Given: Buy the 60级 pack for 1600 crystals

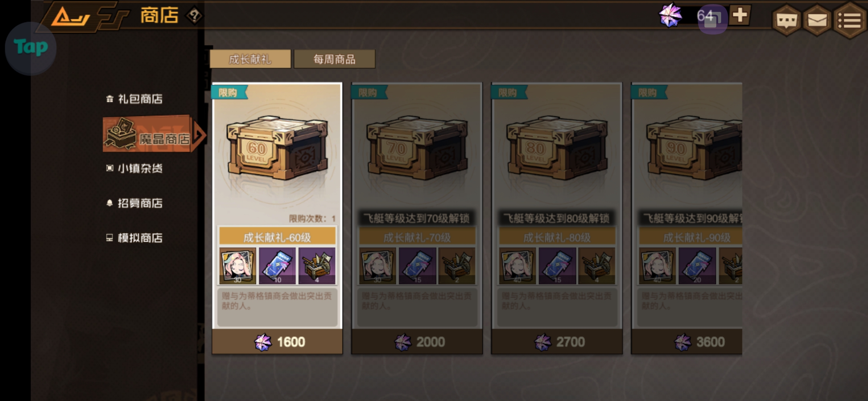Looking at the screenshot, I should pos(277,342).
